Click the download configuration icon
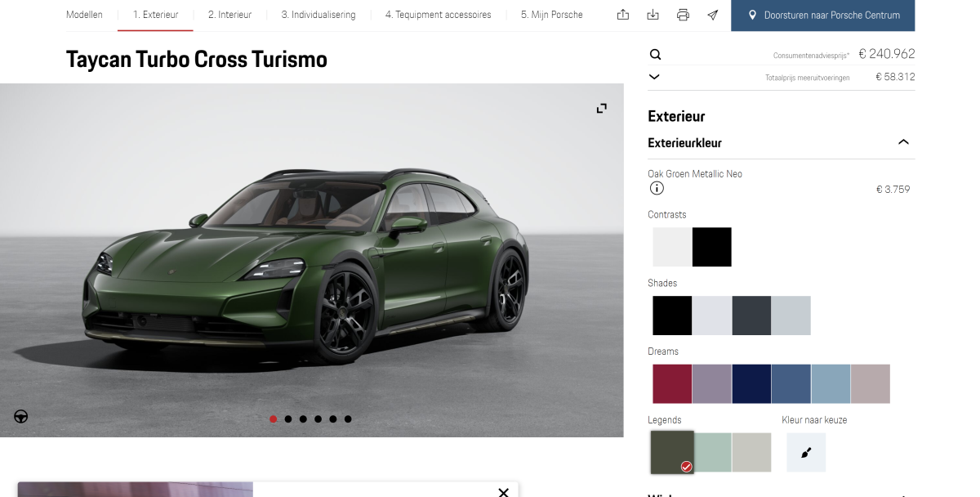The width and height of the screenshot is (980, 497). coord(653,15)
